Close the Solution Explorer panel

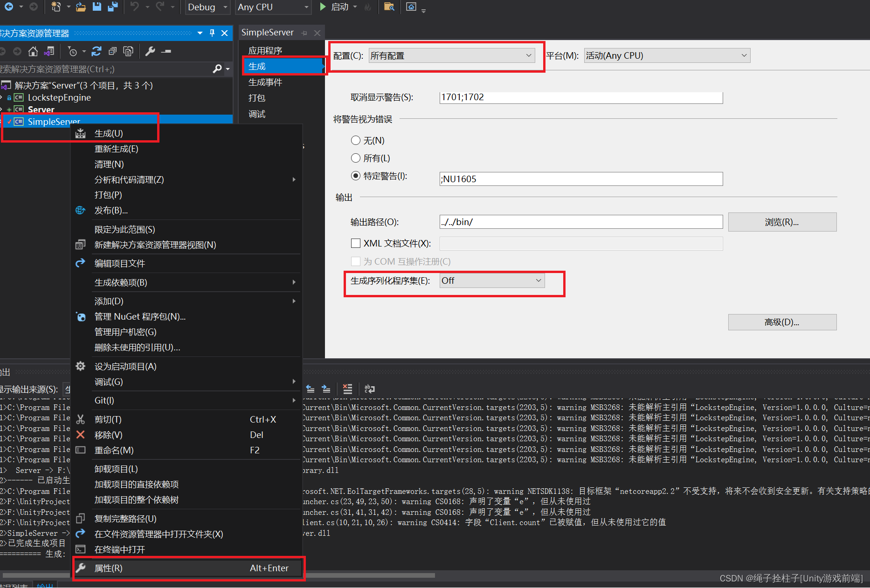[x=225, y=33]
